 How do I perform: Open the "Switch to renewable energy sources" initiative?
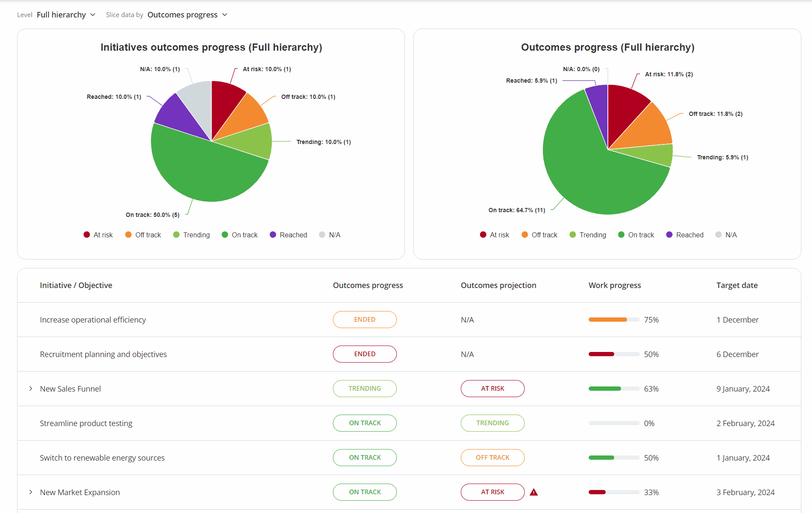[x=102, y=458]
